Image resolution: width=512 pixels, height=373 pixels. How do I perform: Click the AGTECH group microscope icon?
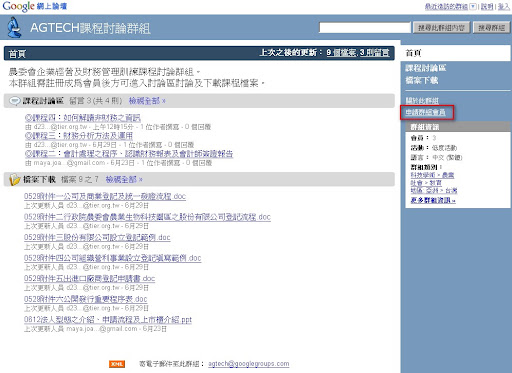[x=14, y=28]
